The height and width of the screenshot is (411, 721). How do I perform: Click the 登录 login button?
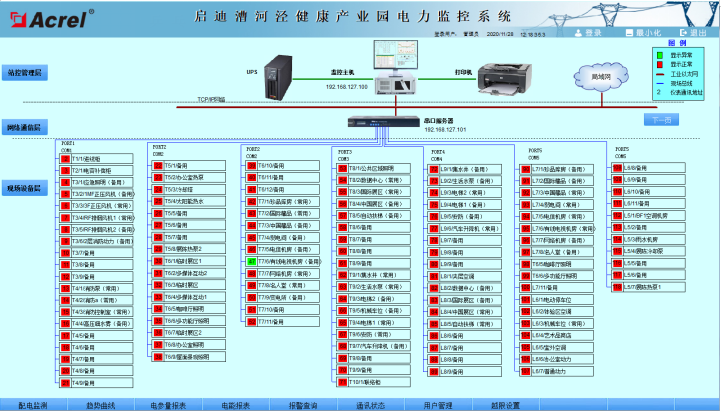point(587,32)
